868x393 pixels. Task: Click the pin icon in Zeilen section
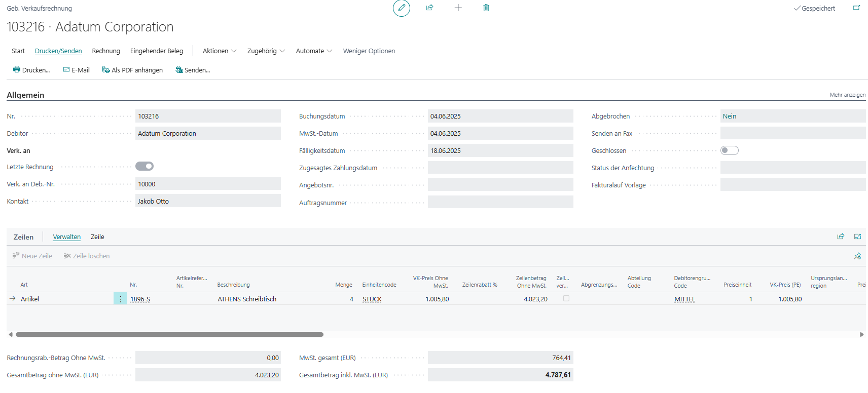tap(857, 256)
